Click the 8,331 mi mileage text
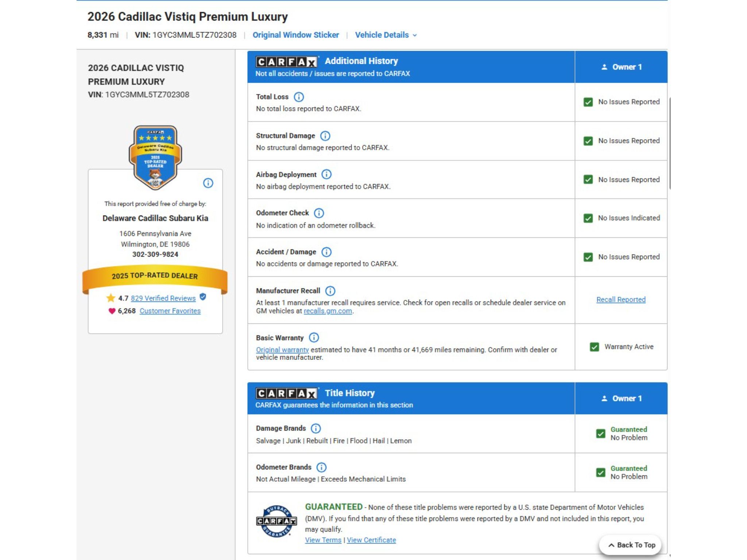Screen dimensions: 747x560 click(103, 35)
